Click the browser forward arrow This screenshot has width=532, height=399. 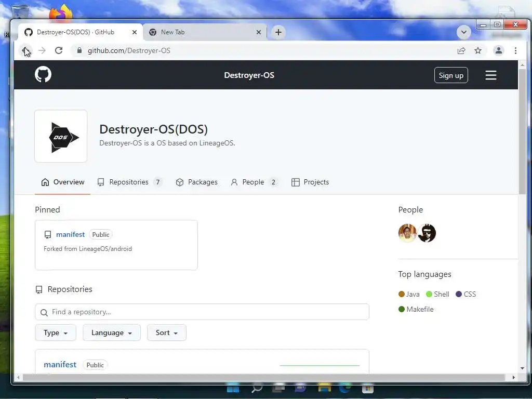tap(42, 50)
